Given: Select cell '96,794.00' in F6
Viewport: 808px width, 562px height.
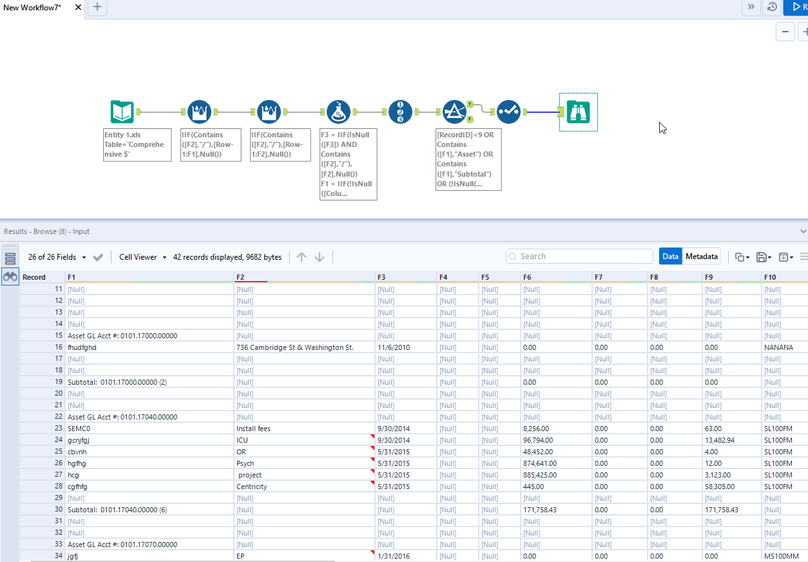Looking at the screenshot, I should [x=556, y=440].
